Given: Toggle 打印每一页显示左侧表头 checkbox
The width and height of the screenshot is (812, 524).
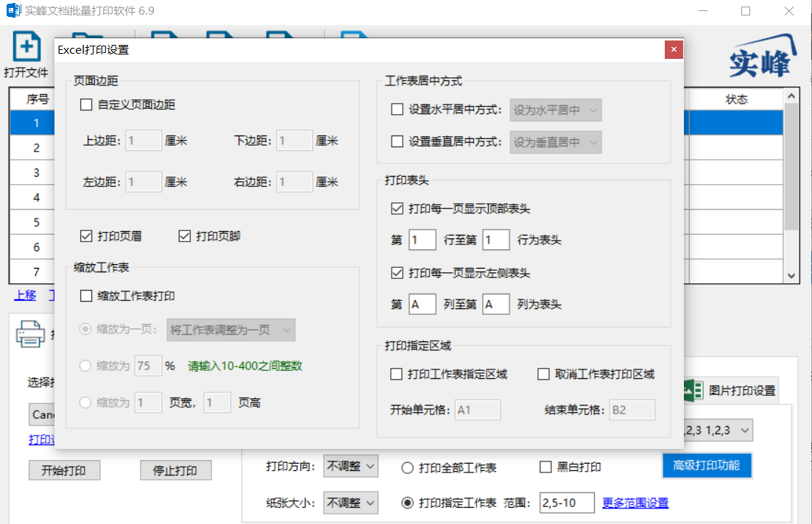Looking at the screenshot, I should (x=398, y=273).
